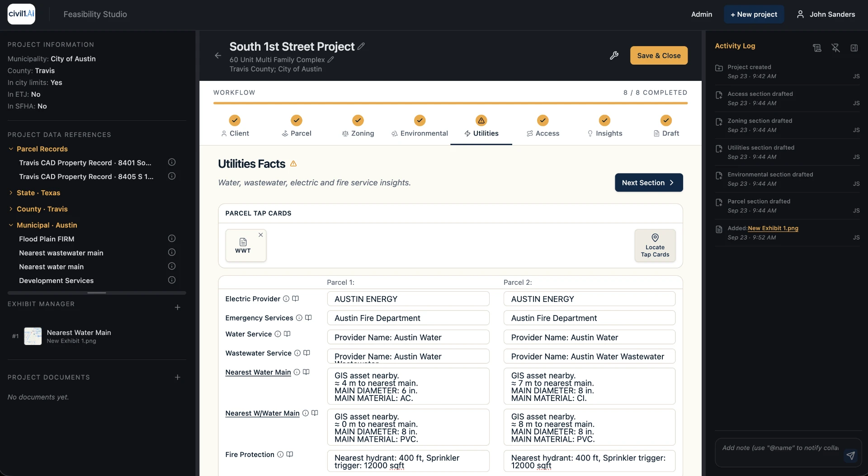The image size is (868, 476).
Task: Select Travis CAD Property Record 8401 item
Action: pyautogui.click(x=85, y=162)
